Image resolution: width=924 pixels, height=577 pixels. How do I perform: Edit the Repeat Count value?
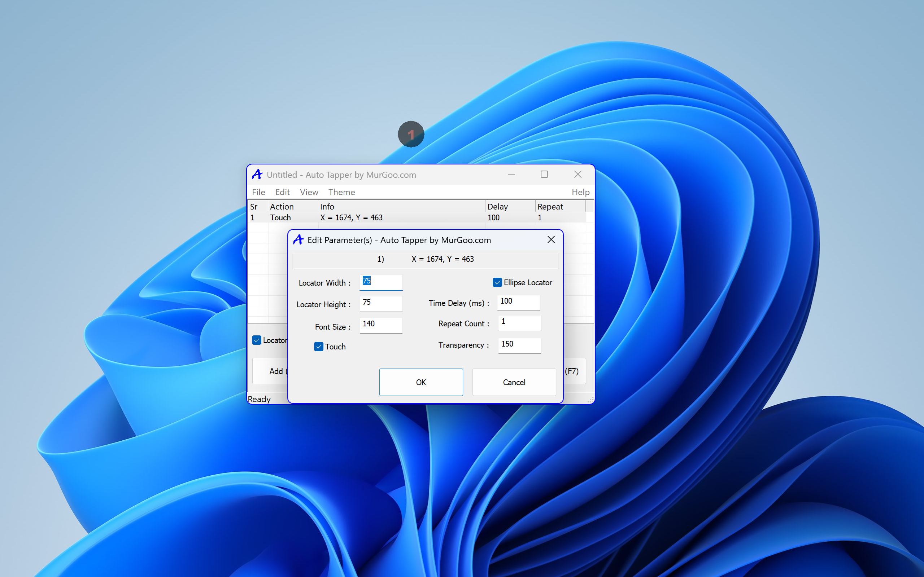pos(519,323)
